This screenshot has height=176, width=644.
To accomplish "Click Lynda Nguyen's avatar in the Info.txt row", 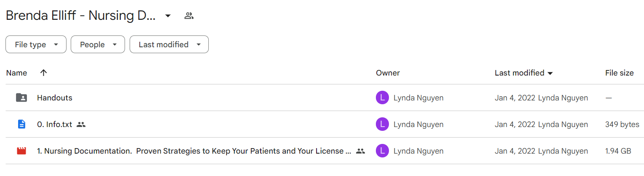I will (382, 125).
